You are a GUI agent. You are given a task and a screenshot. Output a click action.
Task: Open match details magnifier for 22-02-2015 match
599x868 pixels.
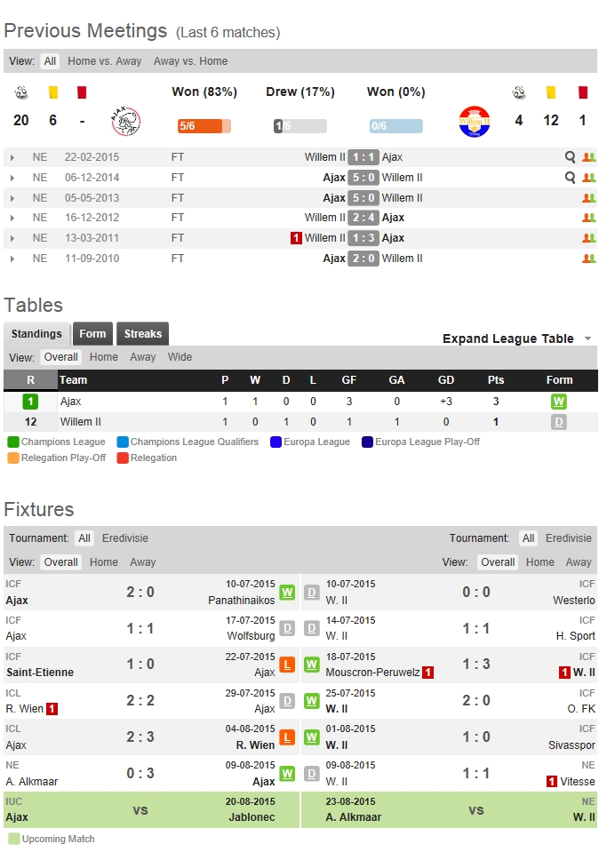tap(571, 157)
